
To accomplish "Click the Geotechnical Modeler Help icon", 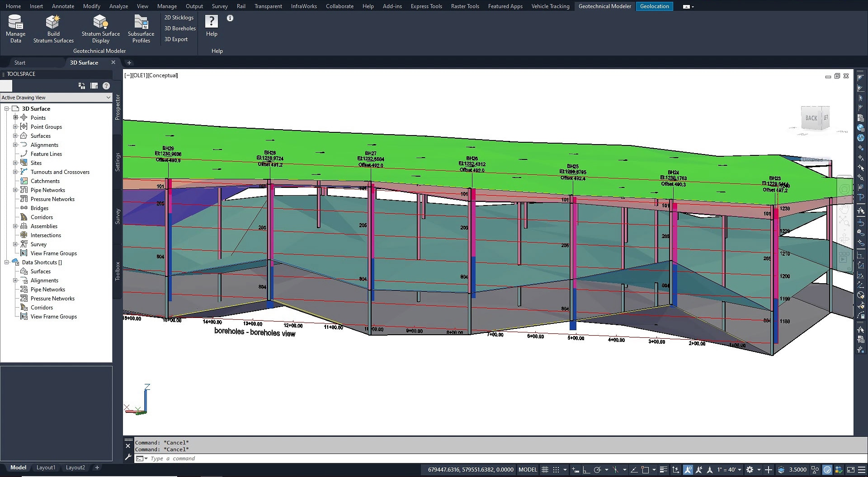I will (211, 21).
